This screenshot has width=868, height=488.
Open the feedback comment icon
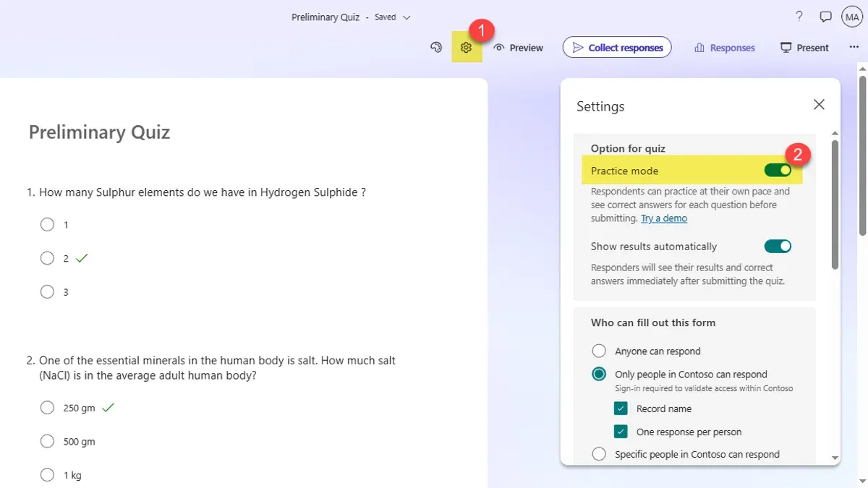[x=825, y=17]
